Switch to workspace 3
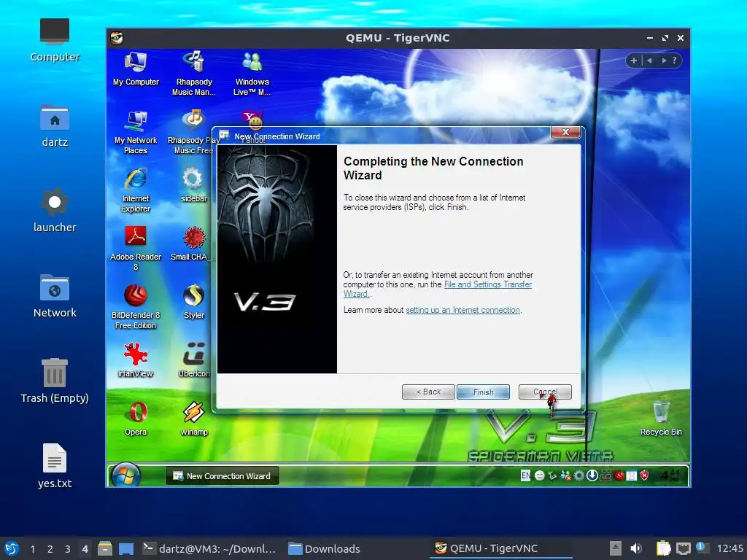Image resolution: width=747 pixels, height=560 pixels. (x=68, y=549)
